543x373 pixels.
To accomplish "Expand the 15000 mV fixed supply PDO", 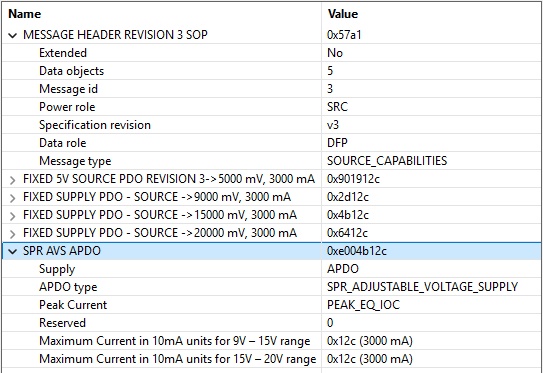I will point(12,216).
